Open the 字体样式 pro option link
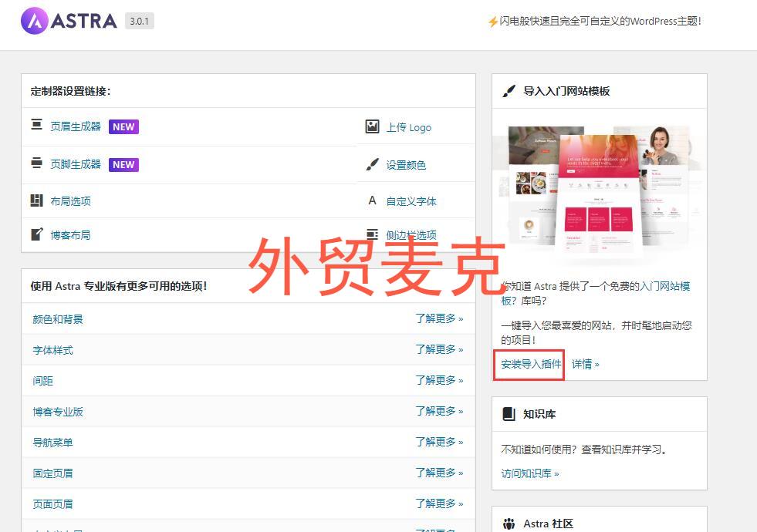Viewport: 757px width, 532px height. [x=53, y=350]
